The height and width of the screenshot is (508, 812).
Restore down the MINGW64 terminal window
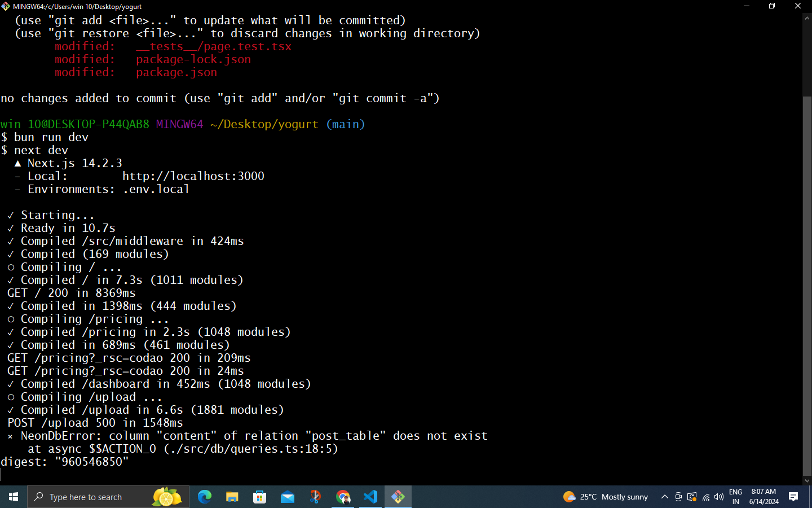click(x=772, y=6)
